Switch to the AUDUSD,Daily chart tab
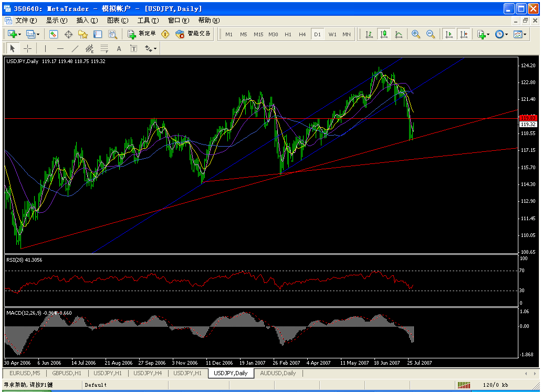Image resolution: width=542 pixels, height=392 pixels. click(278, 373)
